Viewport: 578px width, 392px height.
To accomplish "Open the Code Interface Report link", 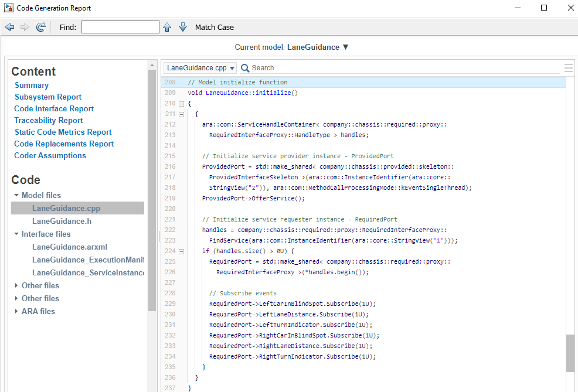I will coord(54,108).
